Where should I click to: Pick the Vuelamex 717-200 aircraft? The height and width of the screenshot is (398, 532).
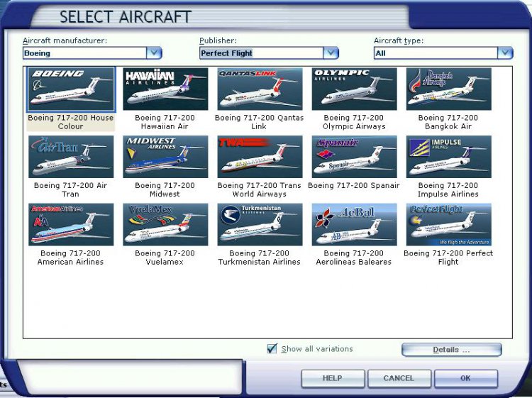[165, 224]
